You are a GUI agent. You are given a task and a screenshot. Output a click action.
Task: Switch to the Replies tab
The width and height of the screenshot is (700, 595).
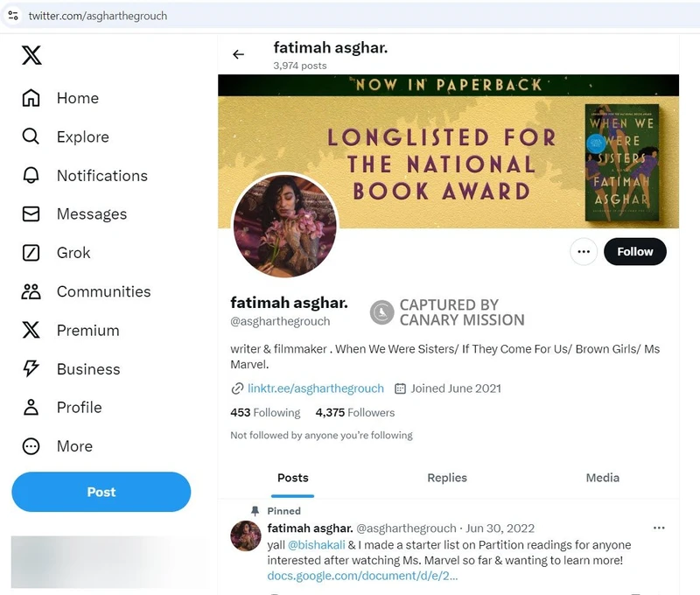point(446,478)
